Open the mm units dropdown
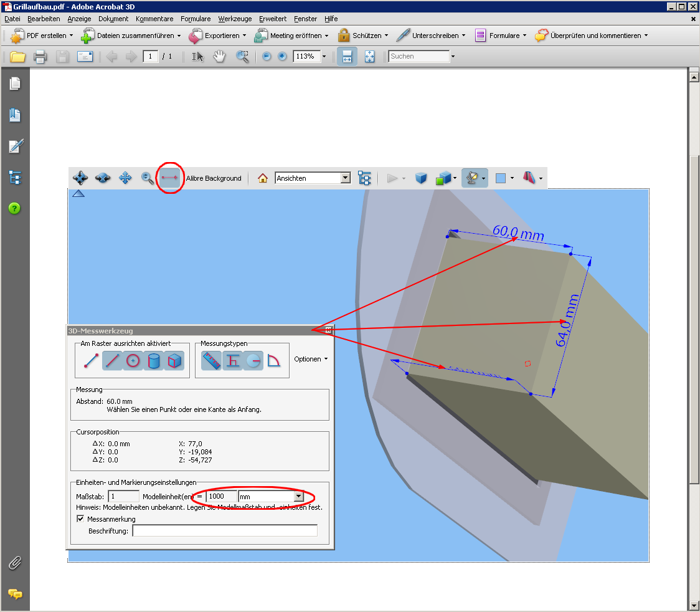The image size is (700, 612). (x=299, y=496)
